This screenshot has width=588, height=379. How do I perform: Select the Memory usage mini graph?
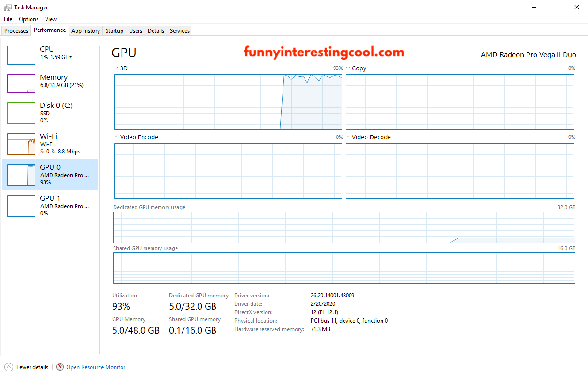click(21, 83)
